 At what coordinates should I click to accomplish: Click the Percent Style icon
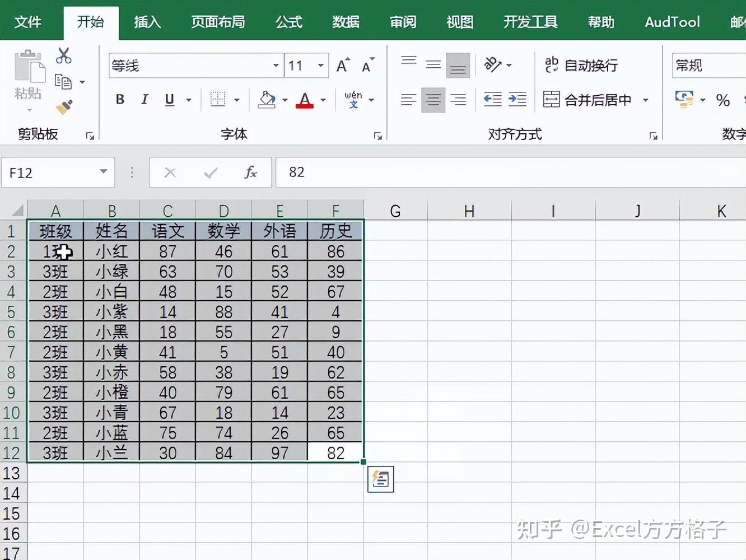point(723,100)
